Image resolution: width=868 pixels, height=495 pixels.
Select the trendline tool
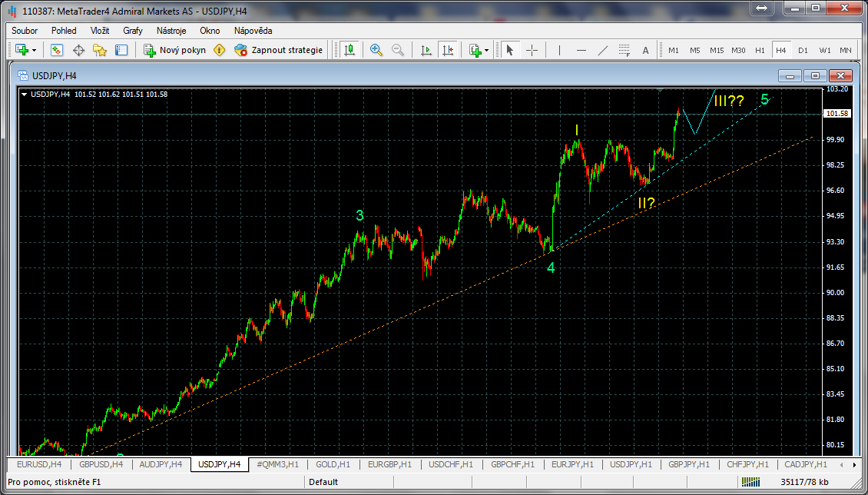pyautogui.click(x=603, y=51)
